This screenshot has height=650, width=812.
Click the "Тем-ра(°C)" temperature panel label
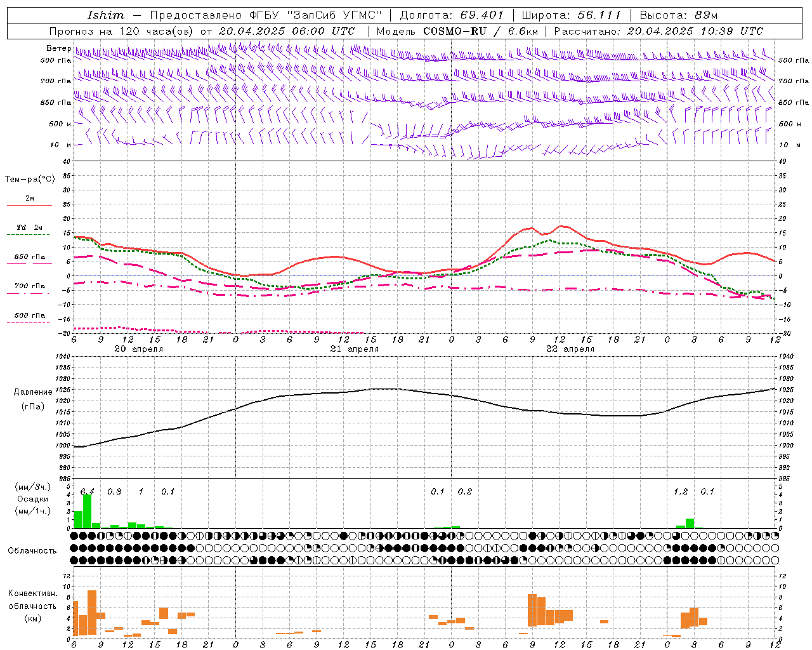click(x=30, y=180)
